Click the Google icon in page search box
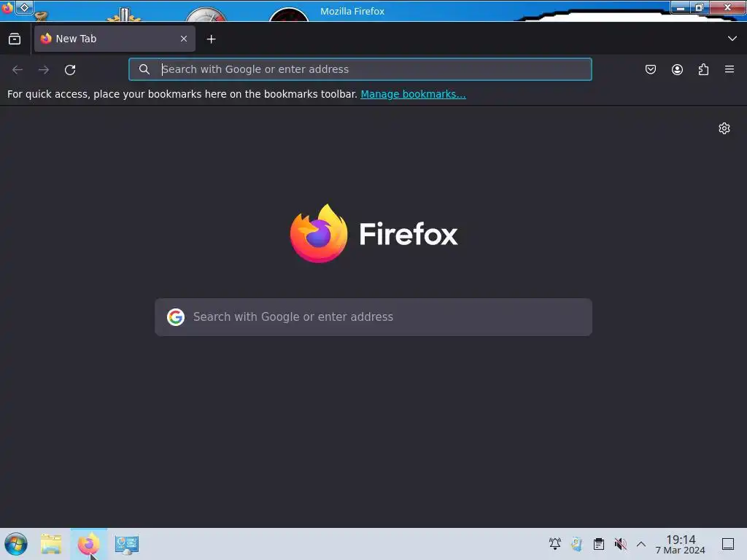Viewport: 747px width, 560px height. point(176,317)
